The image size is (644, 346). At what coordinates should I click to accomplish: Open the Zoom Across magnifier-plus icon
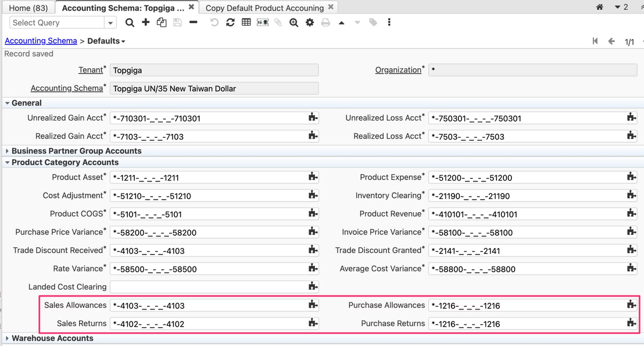tap(294, 23)
